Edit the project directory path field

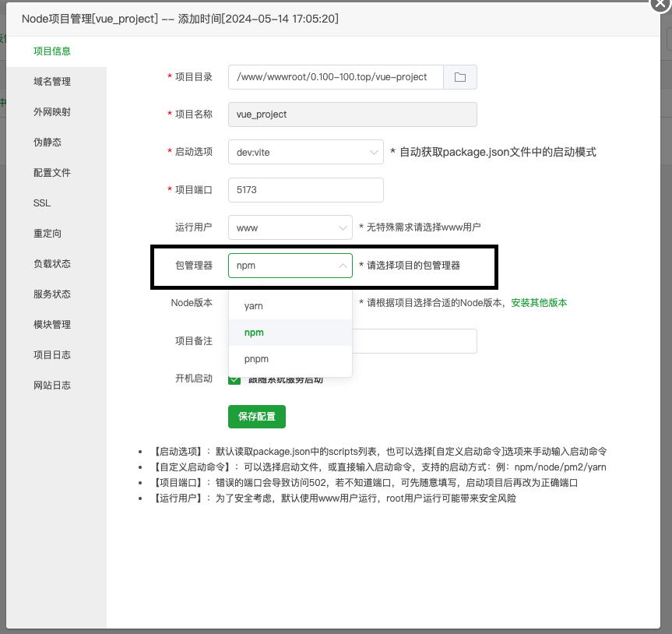click(336, 77)
